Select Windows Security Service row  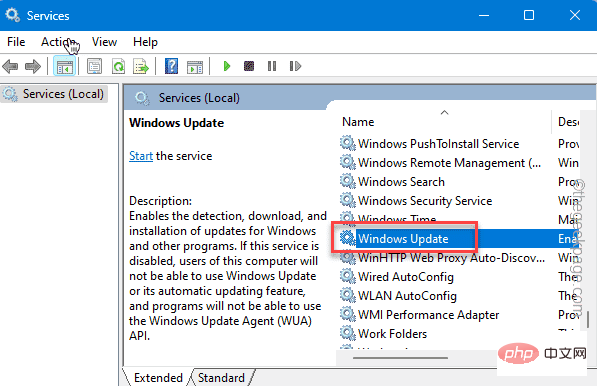click(x=460, y=201)
